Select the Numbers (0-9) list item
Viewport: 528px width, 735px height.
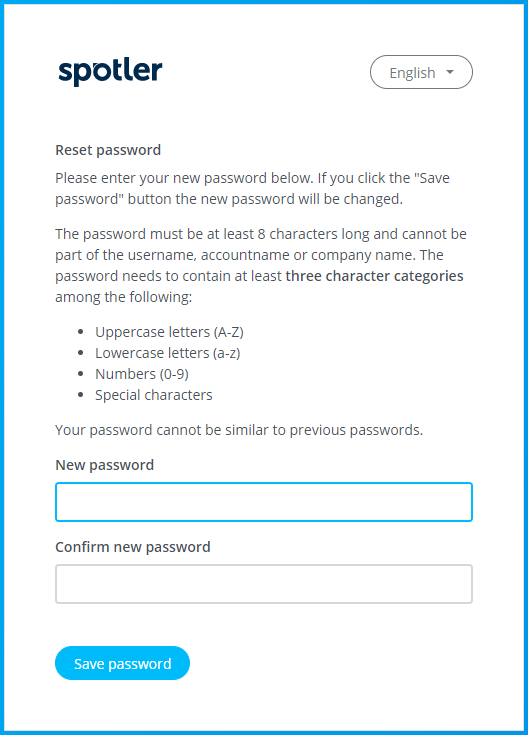pos(142,374)
